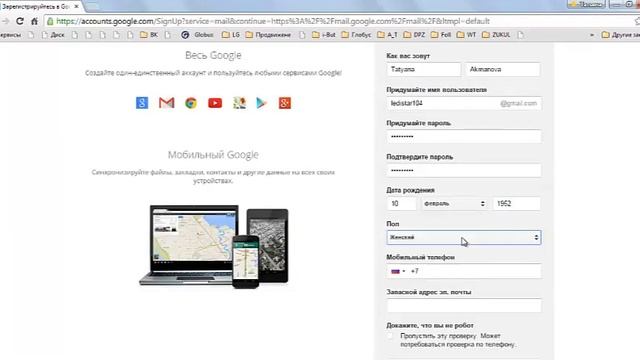The width and height of the screenshot is (640, 360).
Task: Open the Foll bookmark folder
Action: 441,35
